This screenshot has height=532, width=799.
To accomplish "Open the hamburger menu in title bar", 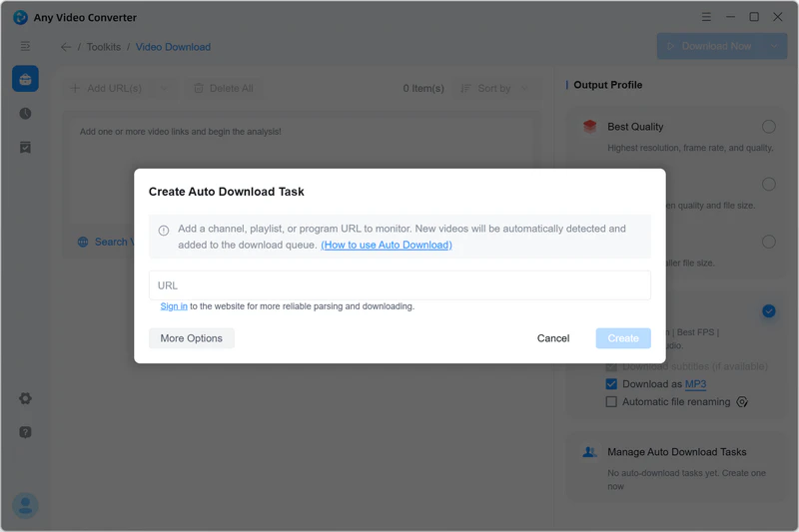I will coord(706,17).
